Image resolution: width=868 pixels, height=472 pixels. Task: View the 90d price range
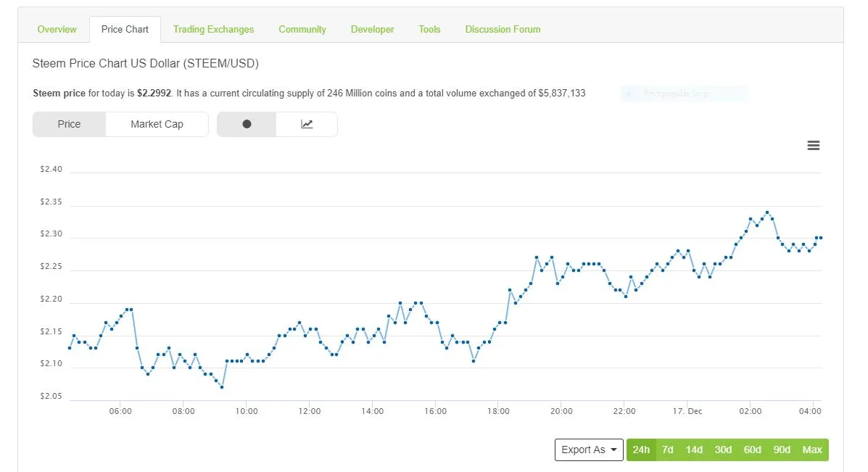pyautogui.click(x=782, y=450)
